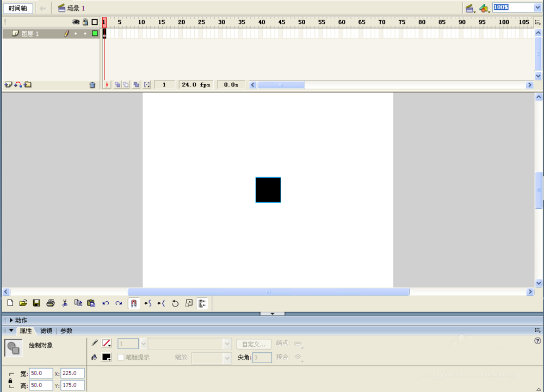The height and width of the screenshot is (392, 544).
Task: Show all layers as outlines via square header
Action: 94,22
